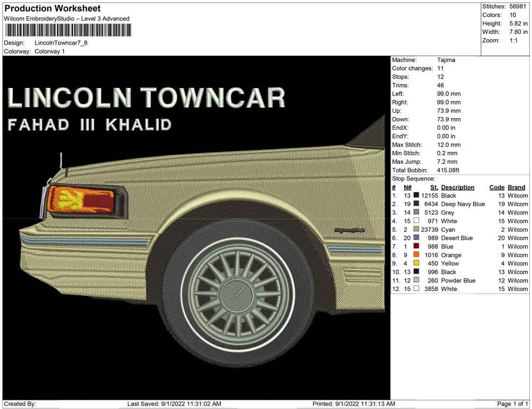The image size is (532, 409).
Task: Click the Cyan tan-colored swatch in stop 5
Action: point(416,229)
